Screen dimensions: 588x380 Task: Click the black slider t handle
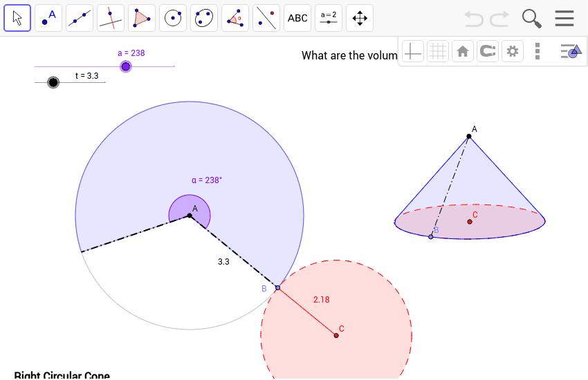[x=53, y=82]
